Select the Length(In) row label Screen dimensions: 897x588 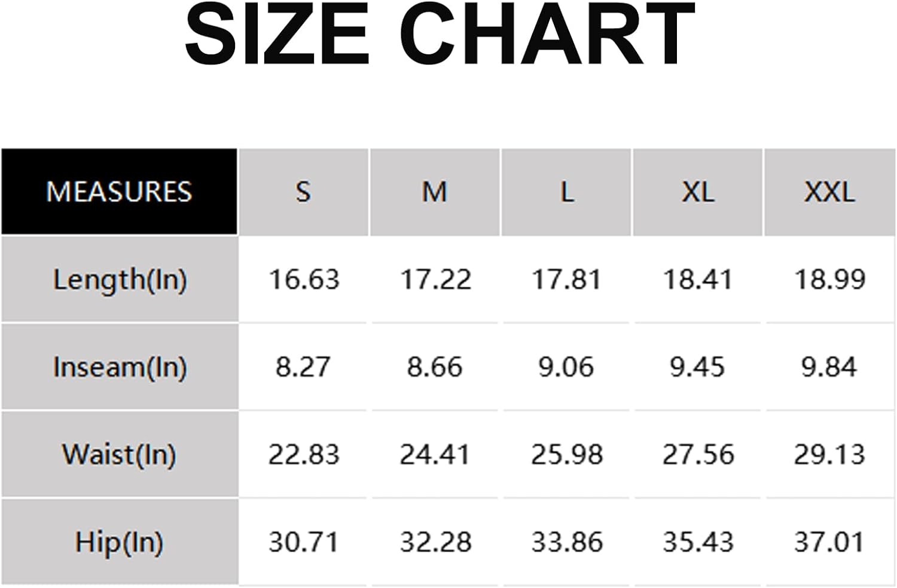(120, 280)
